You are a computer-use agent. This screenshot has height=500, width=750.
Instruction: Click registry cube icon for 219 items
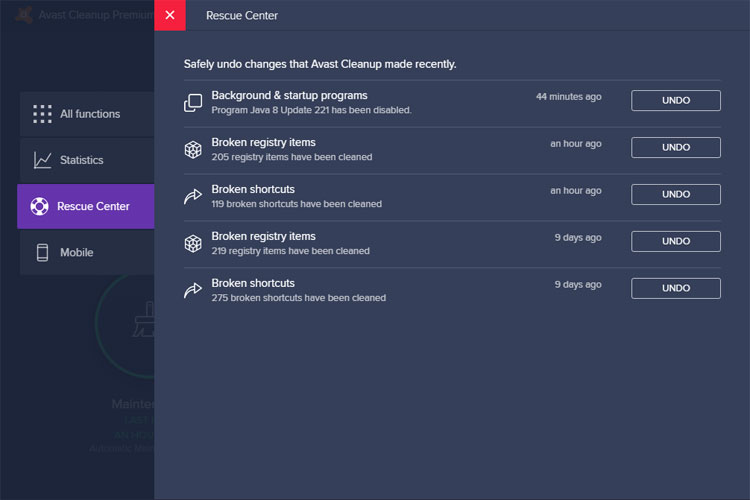coord(193,244)
